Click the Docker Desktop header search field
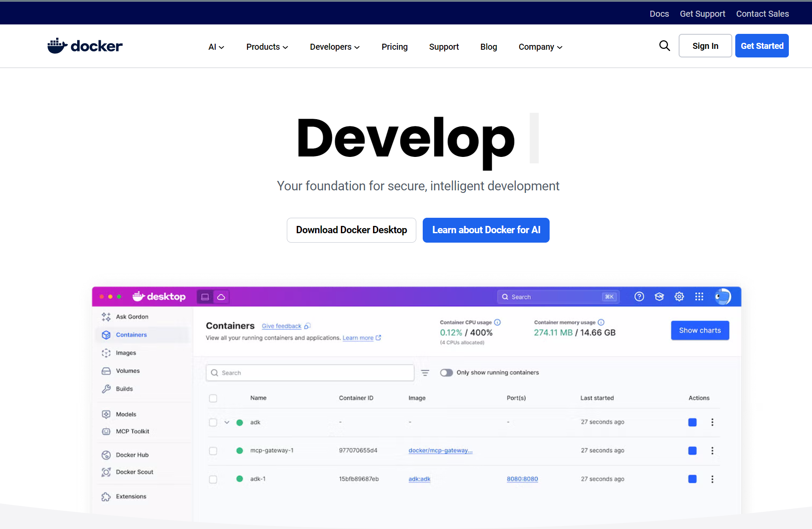812x529 pixels. click(x=558, y=297)
